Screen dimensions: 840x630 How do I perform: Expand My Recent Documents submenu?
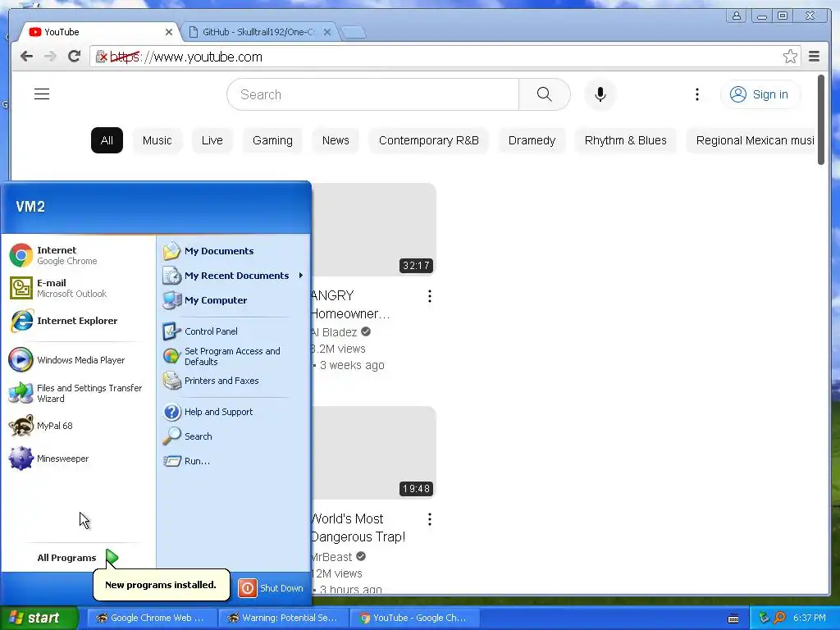(234, 276)
